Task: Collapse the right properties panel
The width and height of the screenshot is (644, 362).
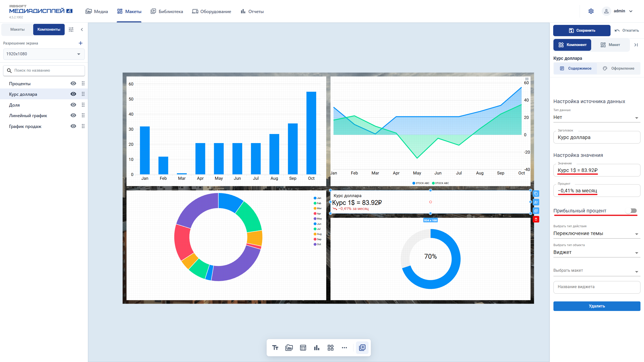Action: pos(636,45)
